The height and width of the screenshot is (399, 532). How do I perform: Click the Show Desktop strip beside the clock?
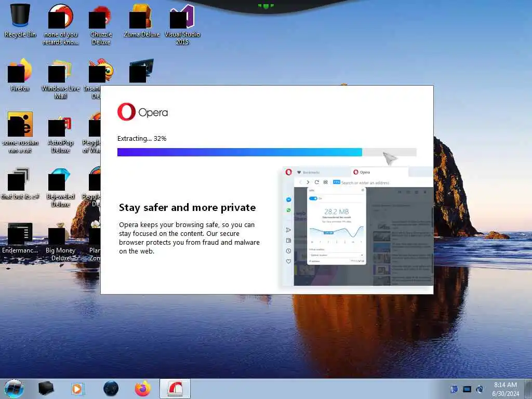pyautogui.click(x=528, y=389)
